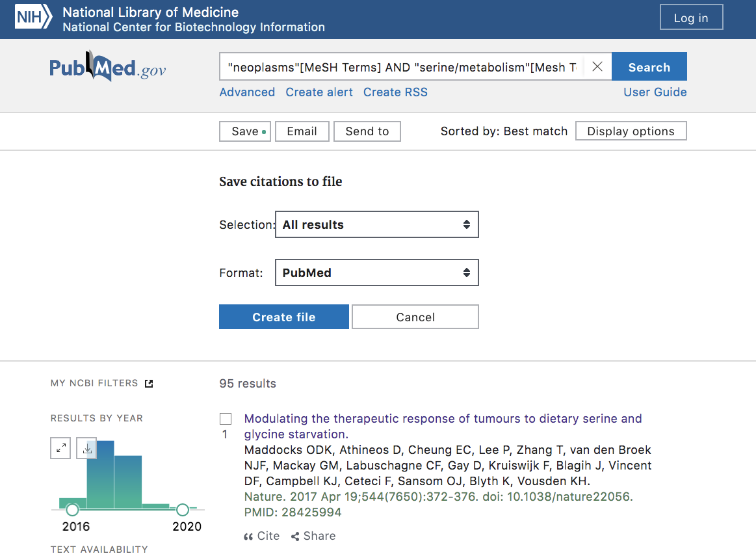The width and height of the screenshot is (756, 558).
Task: Open the Advanced search link
Action: click(x=247, y=92)
